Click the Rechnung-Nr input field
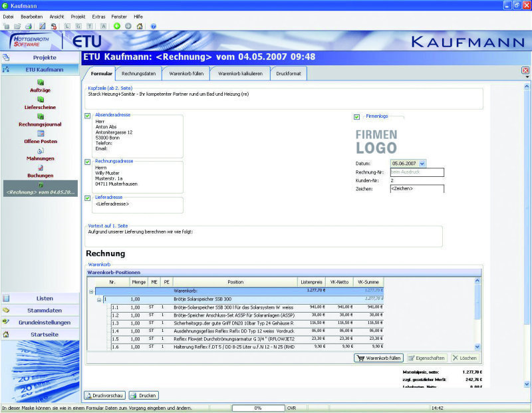532x413 pixels. [417, 172]
